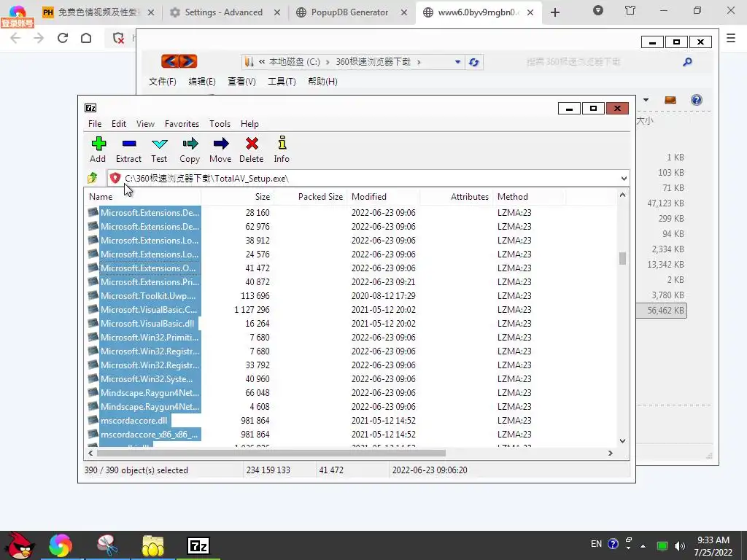Open the folder taskbar icon
Image resolution: width=747 pixels, height=560 pixels.
coord(153,545)
